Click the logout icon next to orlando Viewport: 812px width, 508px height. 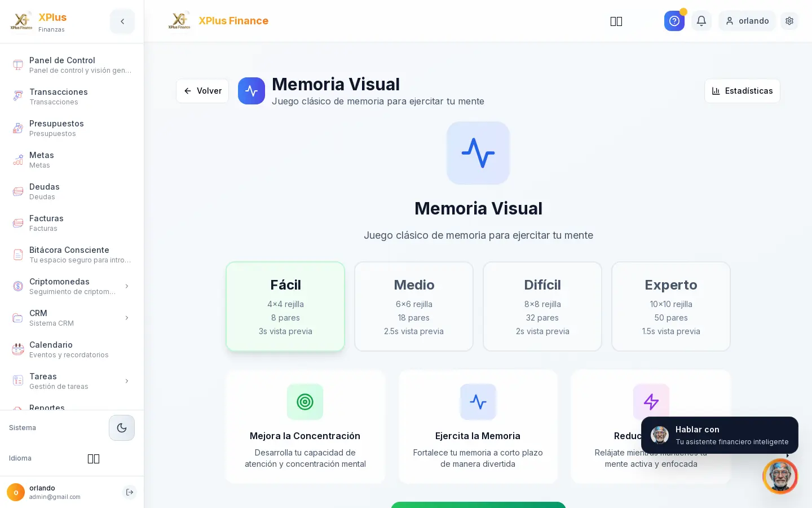click(x=130, y=492)
